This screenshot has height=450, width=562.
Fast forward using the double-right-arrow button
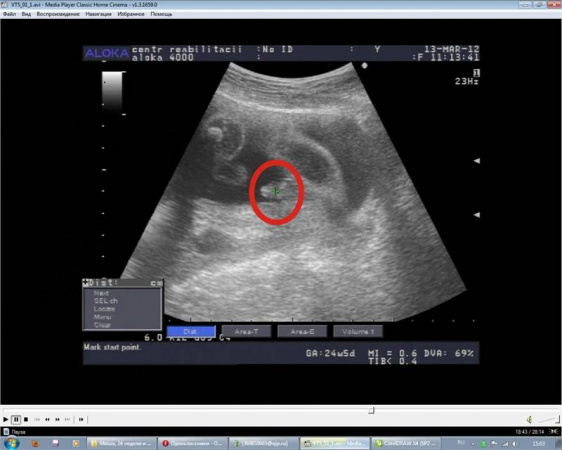(x=57, y=419)
